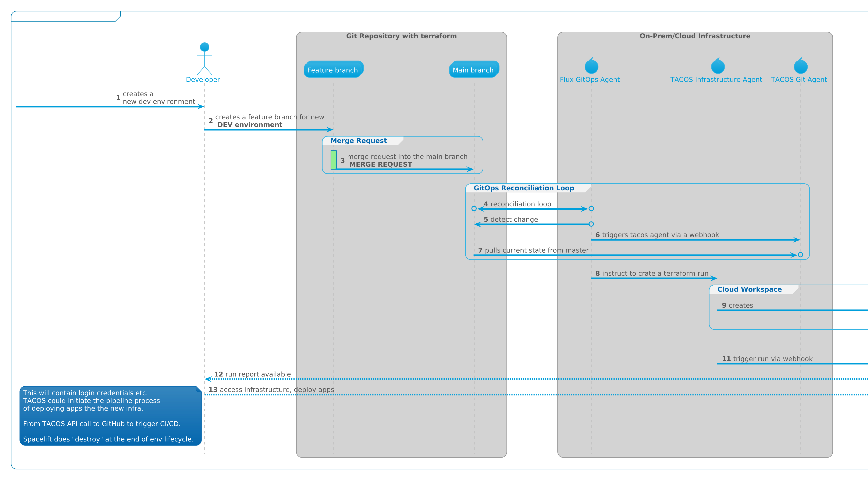
Task: Click the 'GitOps Reconciliation Loop' group label
Action: (524, 188)
